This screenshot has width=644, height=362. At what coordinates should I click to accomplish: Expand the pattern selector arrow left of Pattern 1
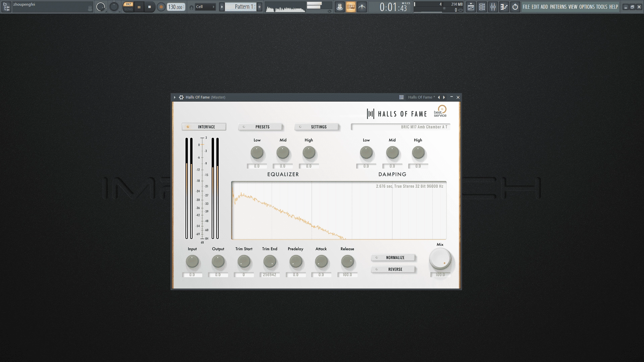click(222, 7)
